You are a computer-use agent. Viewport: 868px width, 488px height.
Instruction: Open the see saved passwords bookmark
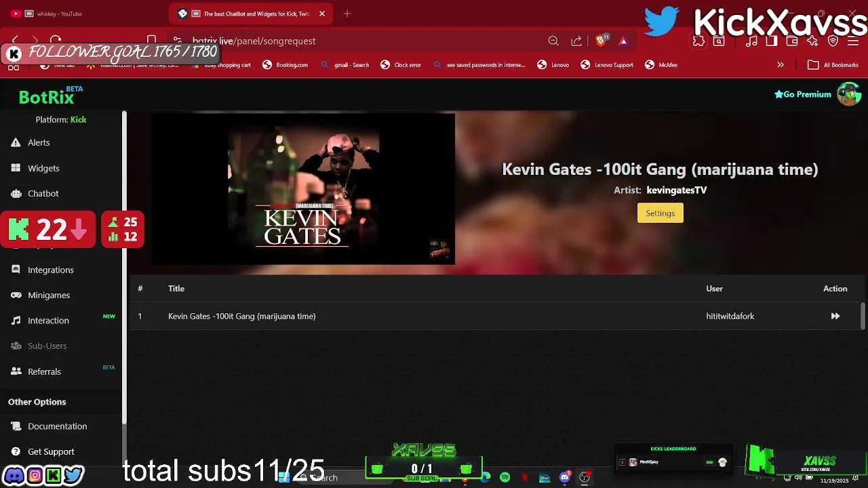pos(479,65)
